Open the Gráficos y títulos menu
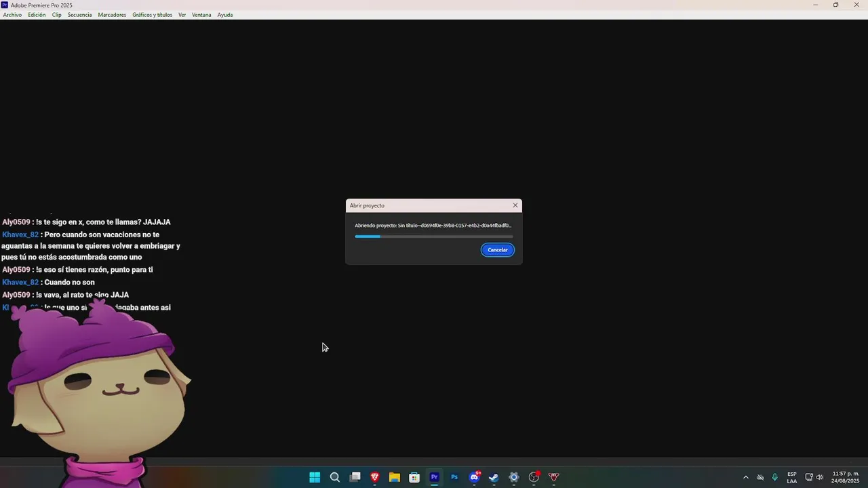This screenshot has height=488, width=868. (152, 15)
